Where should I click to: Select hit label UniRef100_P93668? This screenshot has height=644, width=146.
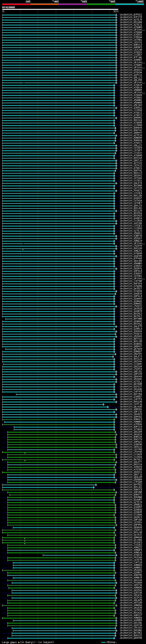[x=131, y=583]
